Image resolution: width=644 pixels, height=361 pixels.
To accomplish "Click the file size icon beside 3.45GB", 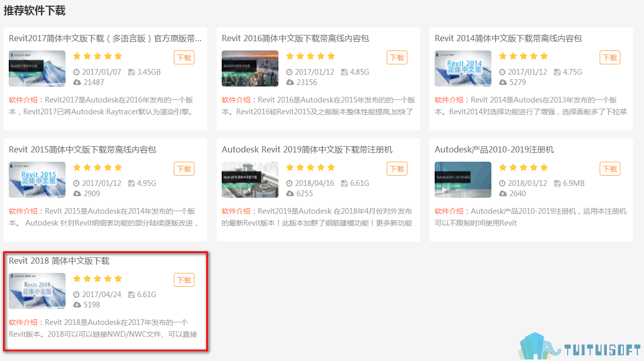I will 131,72.
